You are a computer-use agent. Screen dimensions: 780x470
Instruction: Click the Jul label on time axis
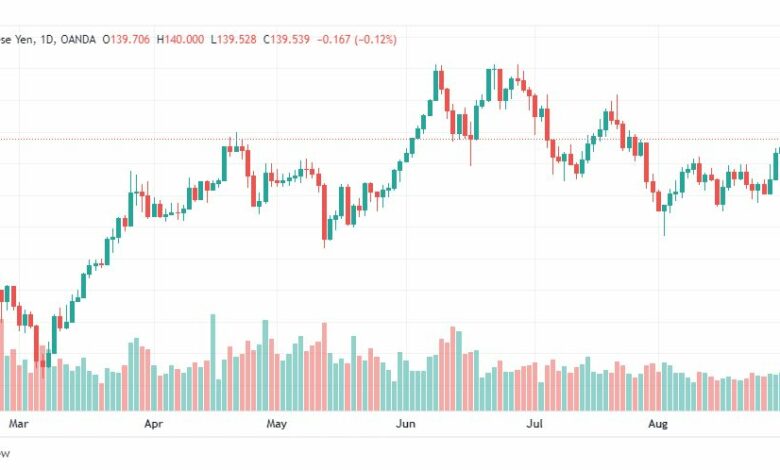click(x=534, y=424)
